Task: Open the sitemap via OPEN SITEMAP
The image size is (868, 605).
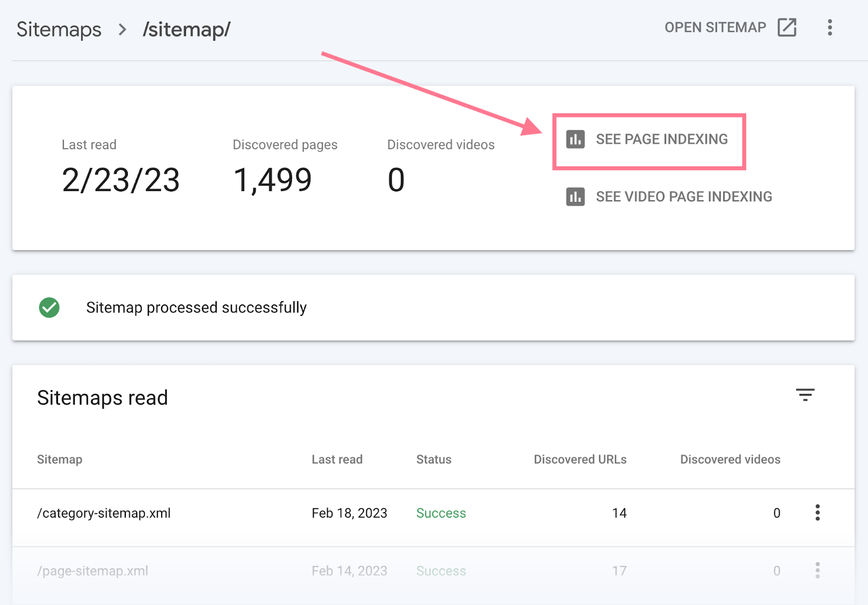Action: tap(715, 27)
